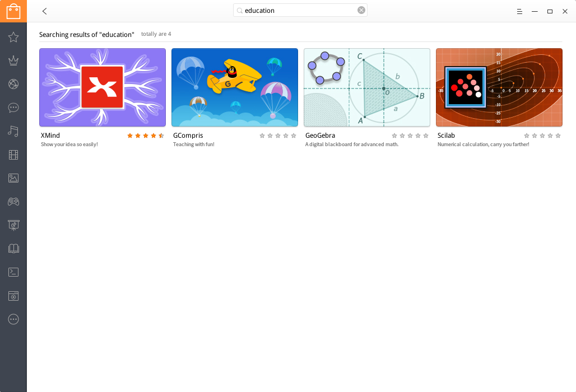Open the terminal development category
The width and height of the screenshot is (576, 392).
pos(13,272)
